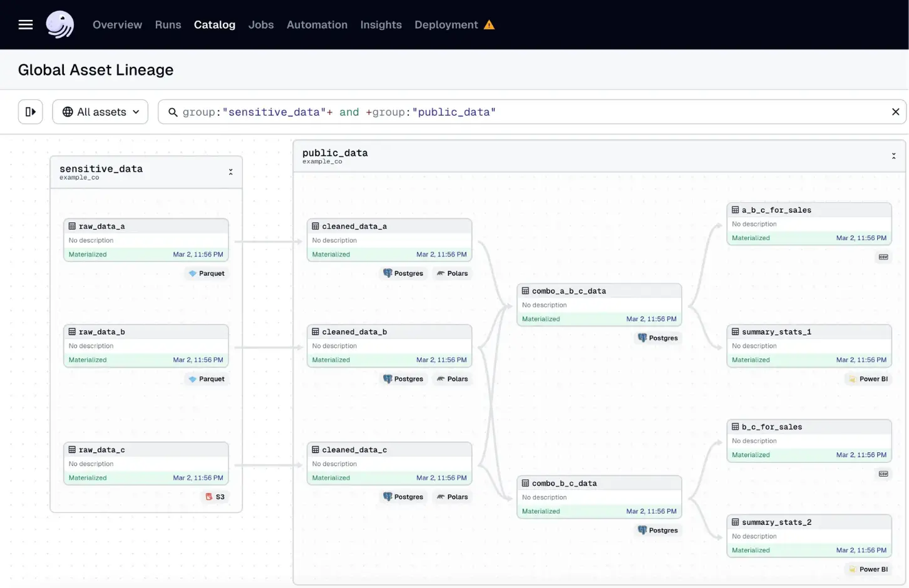Click the table icon on a_b_c_for_sales node
This screenshot has width=909, height=588.
pos(736,210)
